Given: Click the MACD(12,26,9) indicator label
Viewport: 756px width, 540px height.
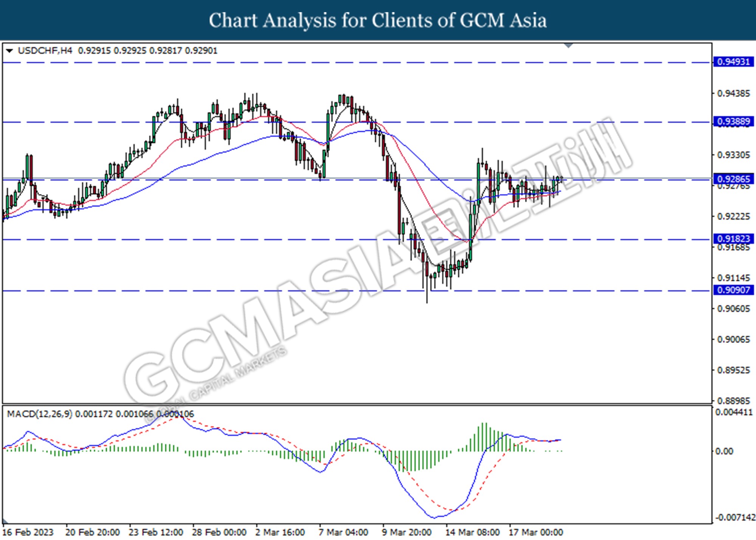Looking at the screenshot, I should (40, 414).
